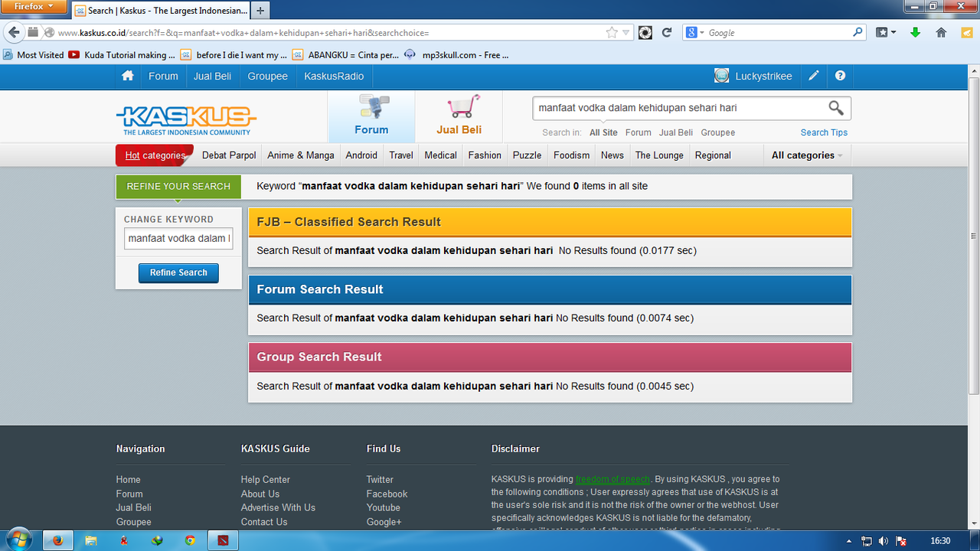Open the Jual Beli shopping cart tab
This screenshot has width=980, height=551.
click(x=459, y=116)
